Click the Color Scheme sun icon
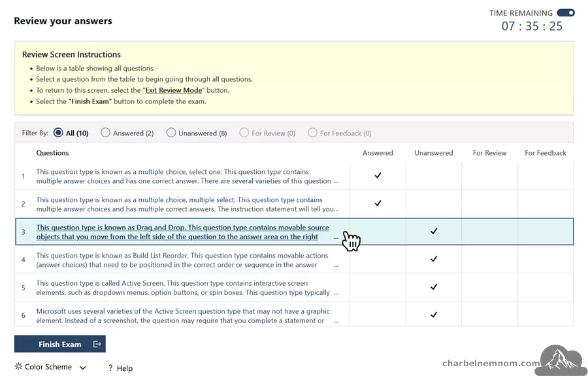This screenshot has width=588, height=376. point(18,367)
